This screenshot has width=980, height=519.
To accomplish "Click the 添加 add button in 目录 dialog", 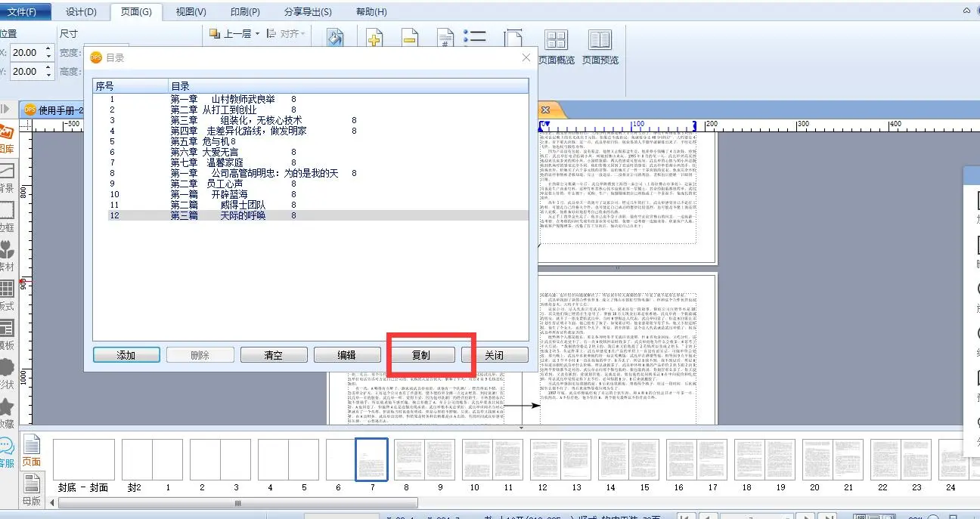I will click(126, 355).
